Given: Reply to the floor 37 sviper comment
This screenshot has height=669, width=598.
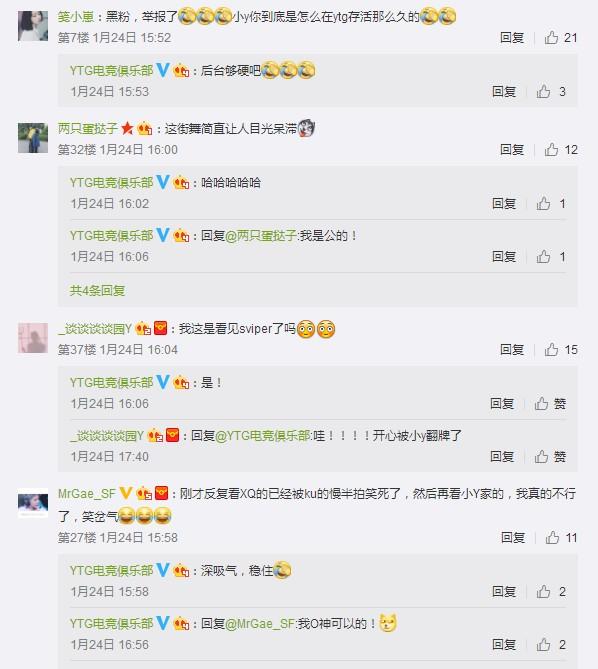Looking at the screenshot, I should [x=512, y=350].
